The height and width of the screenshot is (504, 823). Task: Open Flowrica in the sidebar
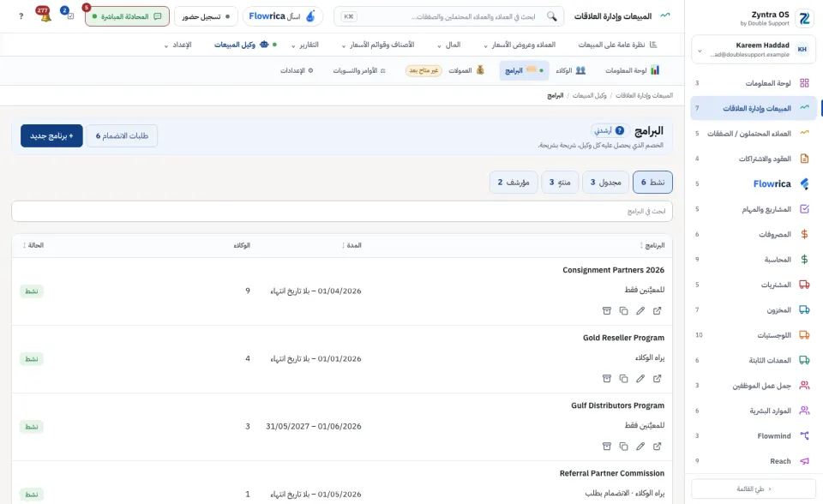coord(754,183)
